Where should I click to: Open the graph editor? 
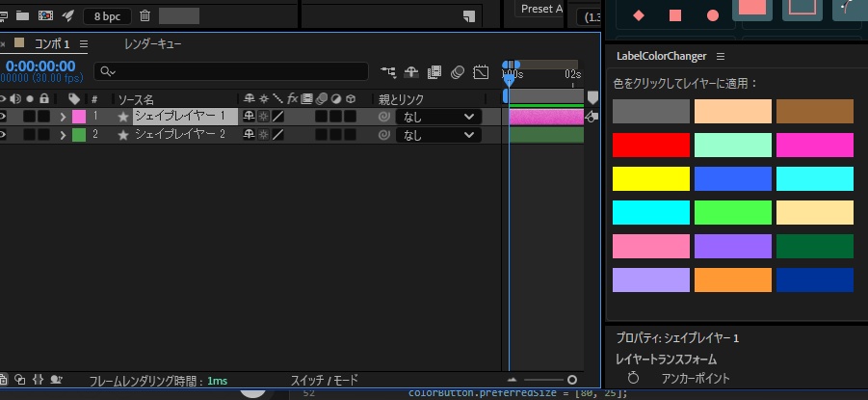(x=481, y=72)
